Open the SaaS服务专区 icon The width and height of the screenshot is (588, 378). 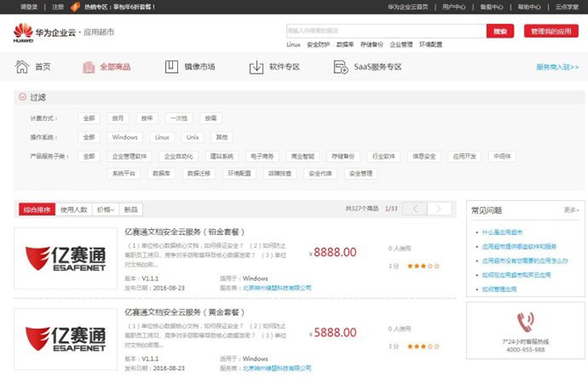tap(340, 67)
